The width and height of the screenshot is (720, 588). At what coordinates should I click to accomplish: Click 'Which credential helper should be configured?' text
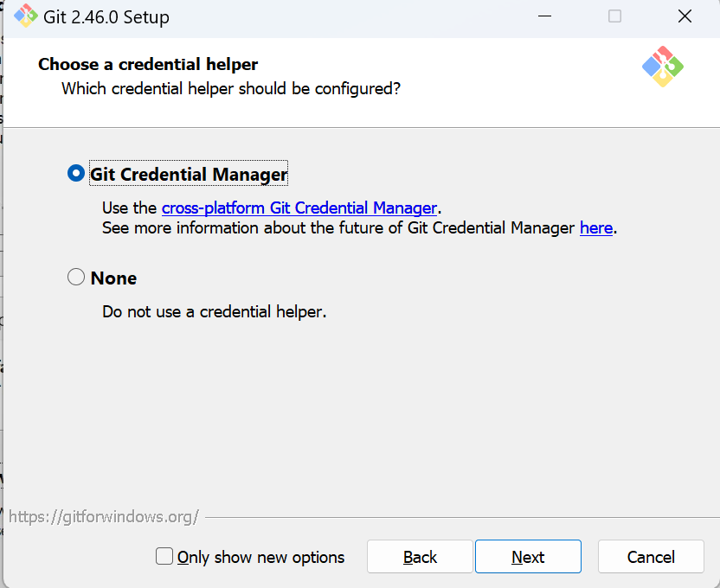coord(231,89)
